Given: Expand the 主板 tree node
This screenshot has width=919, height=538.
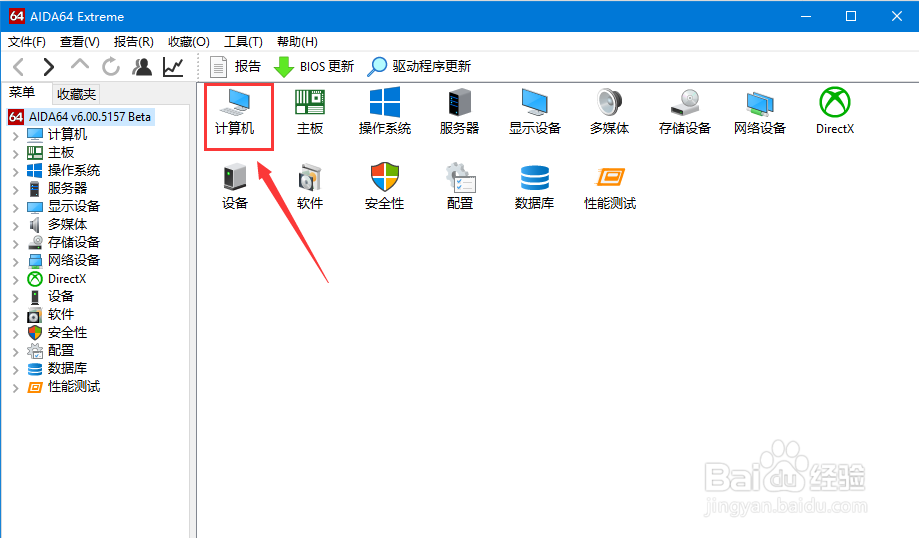Looking at the screenshot, I should (15, 154).
